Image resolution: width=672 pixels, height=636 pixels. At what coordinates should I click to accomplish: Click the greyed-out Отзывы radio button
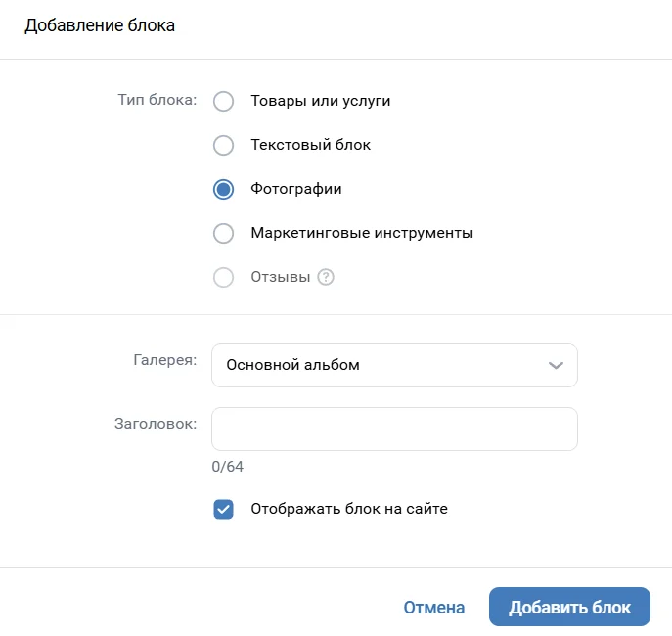click(224, 277)
